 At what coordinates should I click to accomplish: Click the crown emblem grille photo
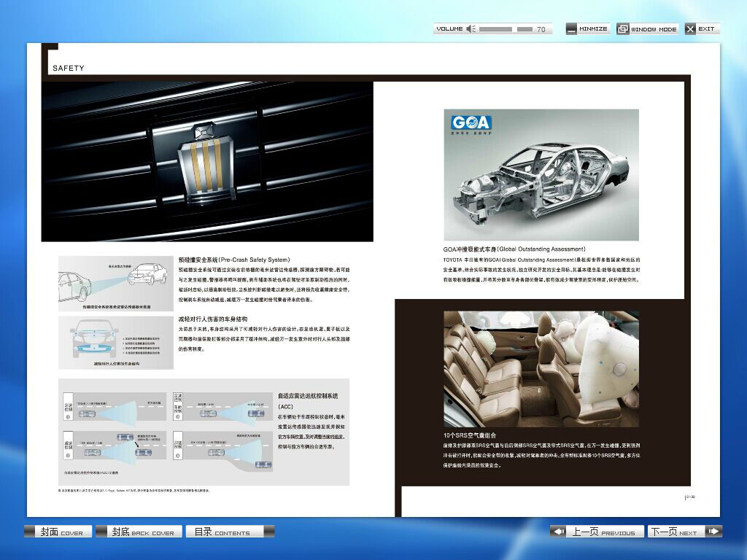coord(207,161)
